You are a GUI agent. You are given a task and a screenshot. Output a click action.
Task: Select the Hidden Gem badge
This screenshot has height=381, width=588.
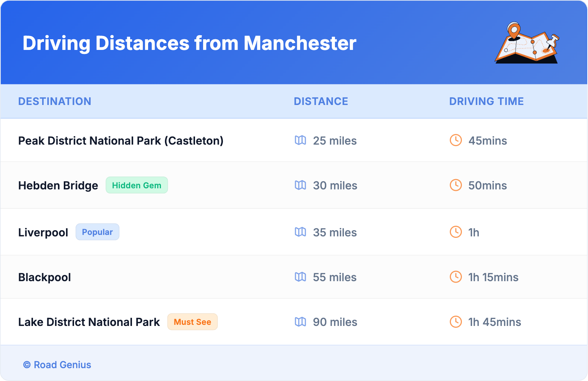[x=137, y=185]
